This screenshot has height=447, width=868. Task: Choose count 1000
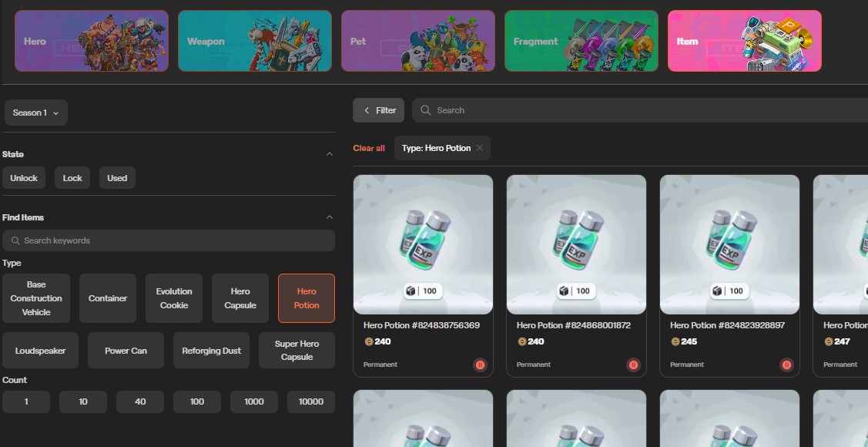254,402
